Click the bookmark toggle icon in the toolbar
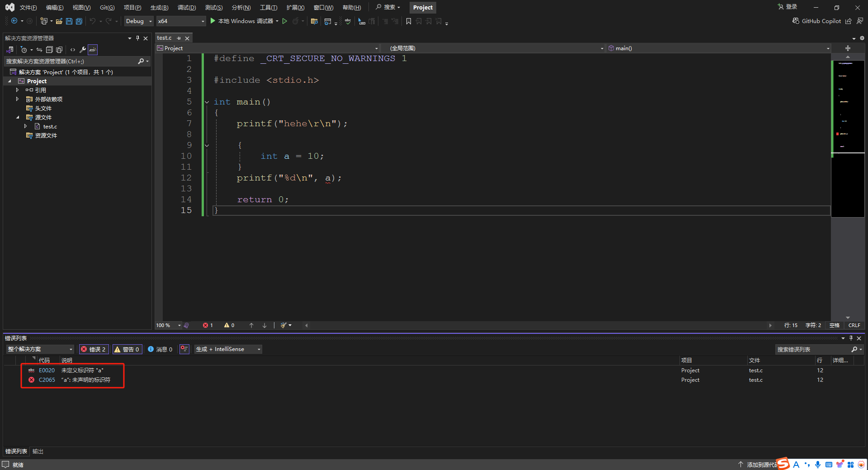This screenshot has width=868, height=470. [x=409, y=21]
